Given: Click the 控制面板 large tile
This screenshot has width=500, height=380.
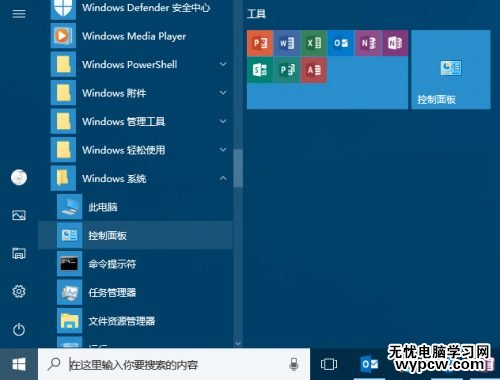Looking at the screenshot, I should point(451,70).
